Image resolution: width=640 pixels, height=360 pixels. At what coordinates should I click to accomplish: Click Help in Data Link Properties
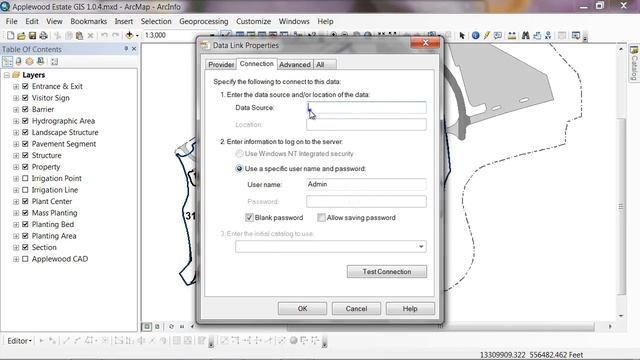point(410,309)
